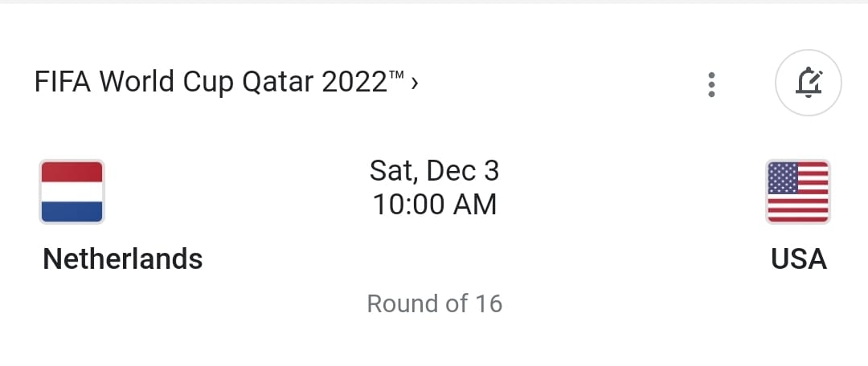
Task: Click the 10:00 AM kickoff time
Action: [434, 205]
